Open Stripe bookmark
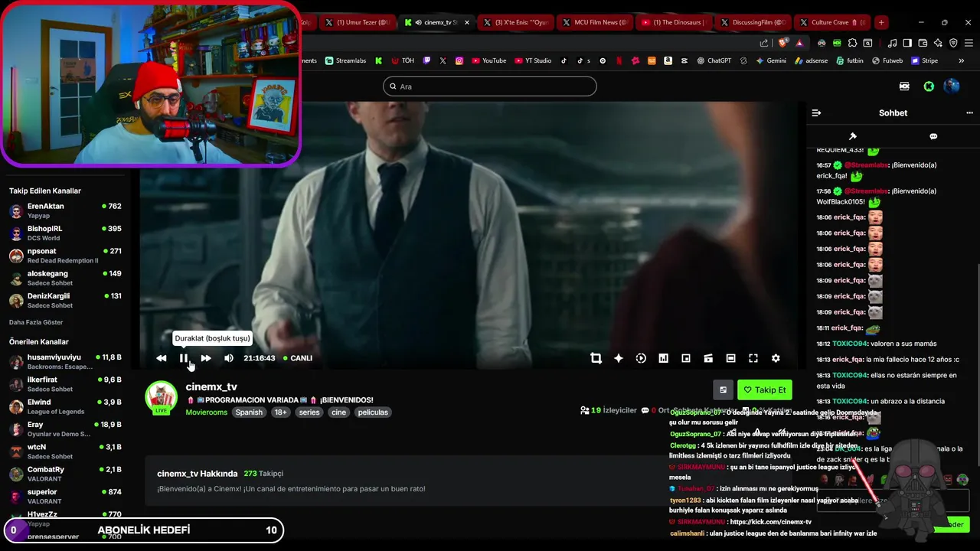Screen dimensions: 980x551 tap(924, 60)
